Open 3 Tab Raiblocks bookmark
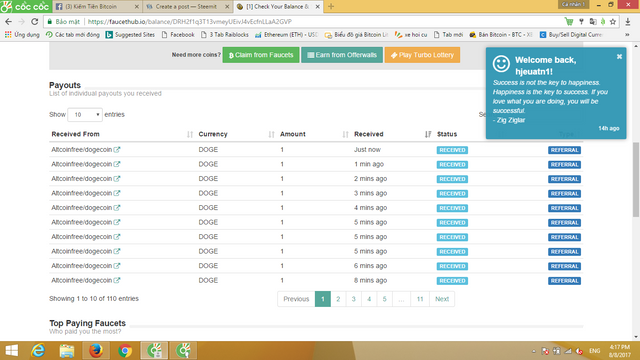The image size is (640, 360). 225,35
